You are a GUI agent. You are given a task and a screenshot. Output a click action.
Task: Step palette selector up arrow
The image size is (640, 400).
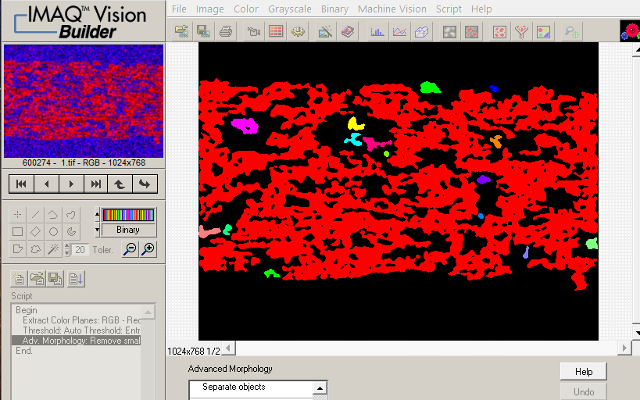click(x=97, y=213)
